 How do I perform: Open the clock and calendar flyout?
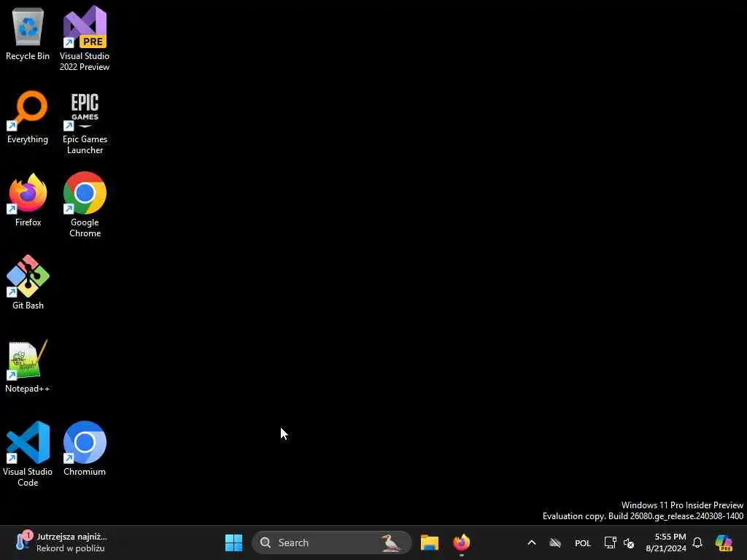coord(666,542)
